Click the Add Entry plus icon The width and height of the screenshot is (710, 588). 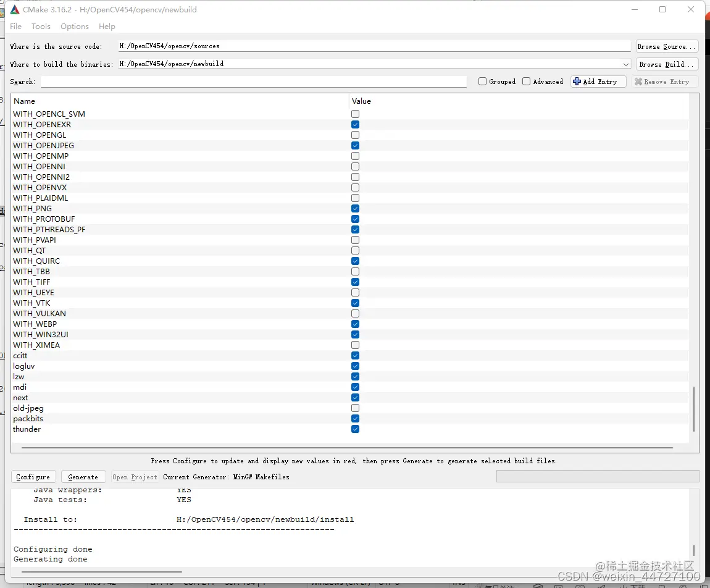coord(577,82)
